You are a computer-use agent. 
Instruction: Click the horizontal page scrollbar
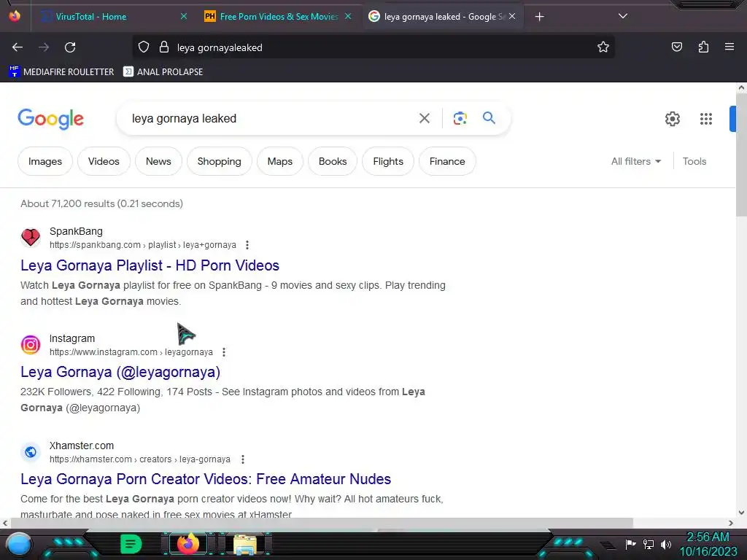(322, 523)
